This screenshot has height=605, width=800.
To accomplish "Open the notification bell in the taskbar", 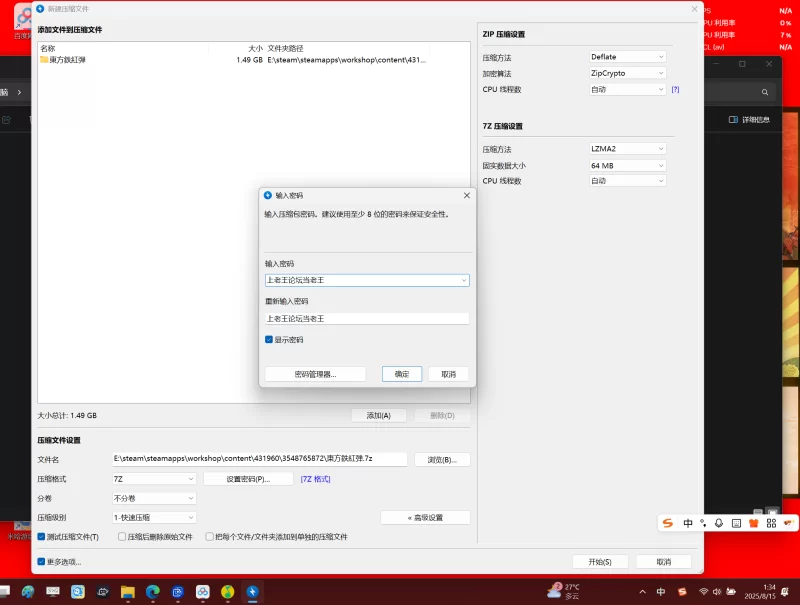I will pos(786,592).
